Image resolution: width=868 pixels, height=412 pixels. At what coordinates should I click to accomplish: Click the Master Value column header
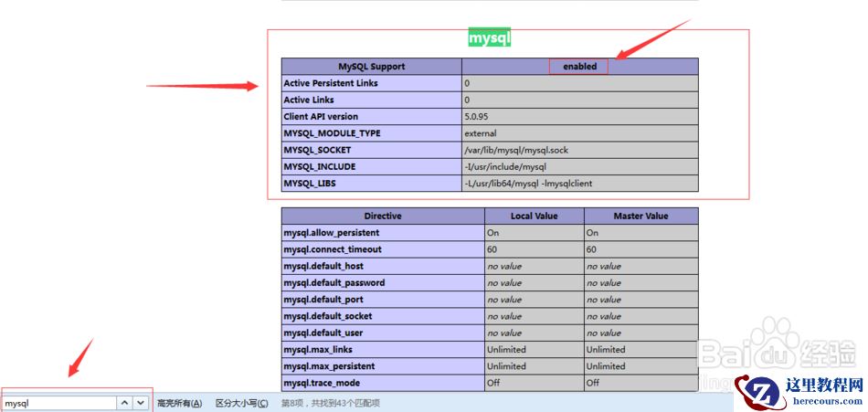click(641, 216)
